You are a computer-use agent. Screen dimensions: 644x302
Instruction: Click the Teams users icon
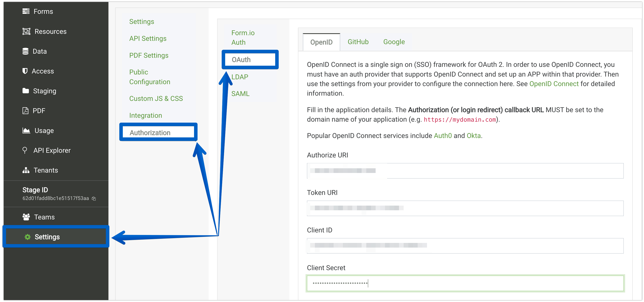[x=26, y=217]
